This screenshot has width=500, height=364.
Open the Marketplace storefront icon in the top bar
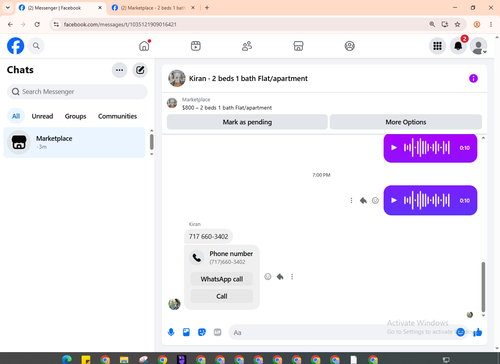coord(298,46)
